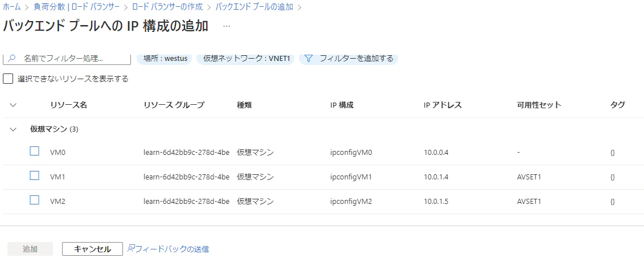Select the VM1 resource name

click(x=58, y=177)
